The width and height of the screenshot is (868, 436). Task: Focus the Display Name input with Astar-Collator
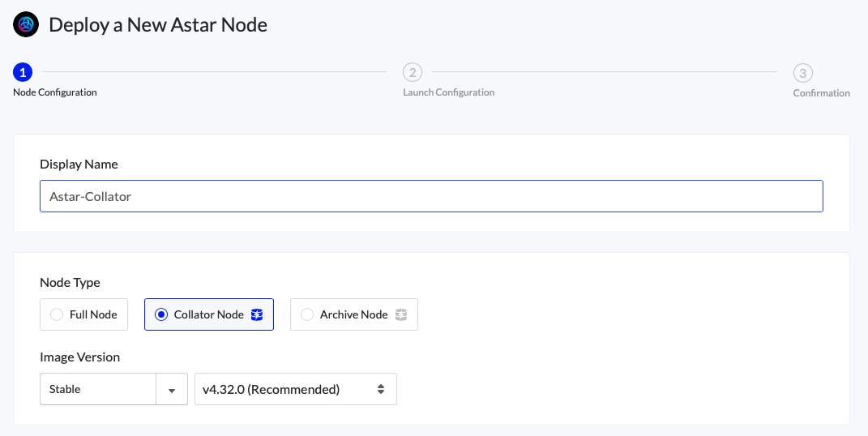coord(431,196)
